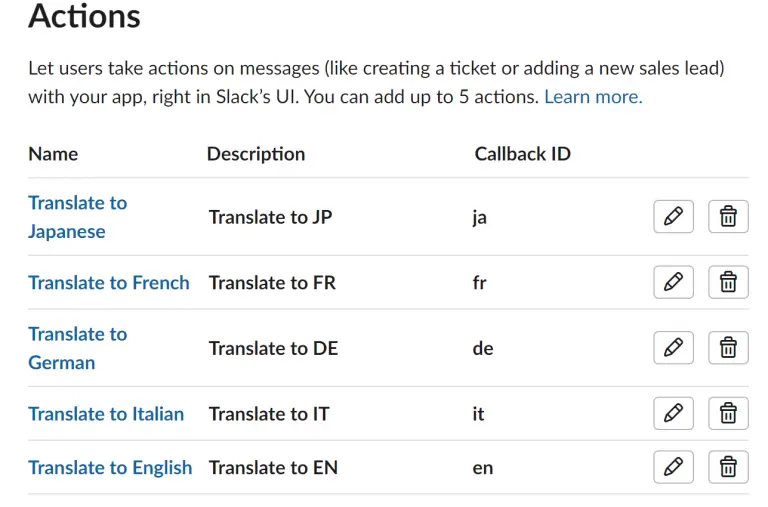This screenshot has height=507, width=768.
Task: Open the Translate to French action name
Action: (x=109, y=283)
